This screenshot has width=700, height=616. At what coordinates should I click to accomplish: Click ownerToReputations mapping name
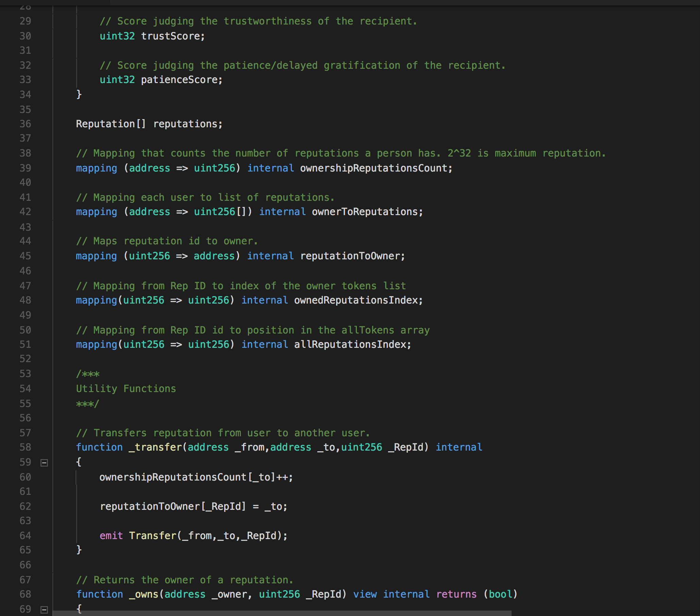(365, 212)
